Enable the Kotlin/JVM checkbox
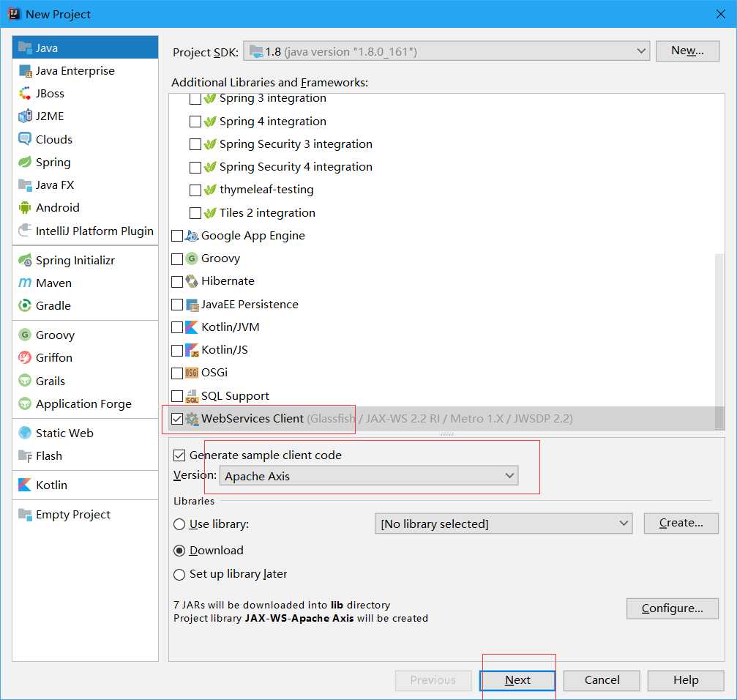This screenshot has height=700, width=737. (x=177, y=327)
